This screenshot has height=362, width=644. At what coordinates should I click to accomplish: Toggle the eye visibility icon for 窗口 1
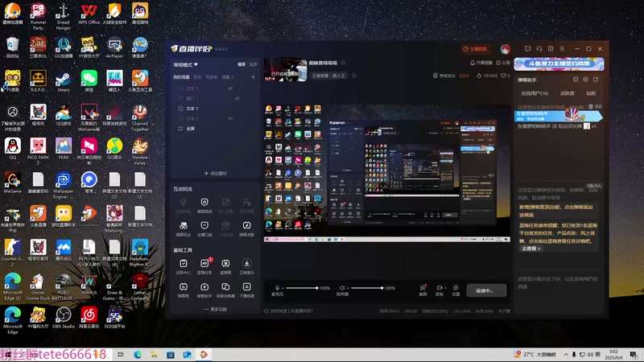(x=237, y=98)
